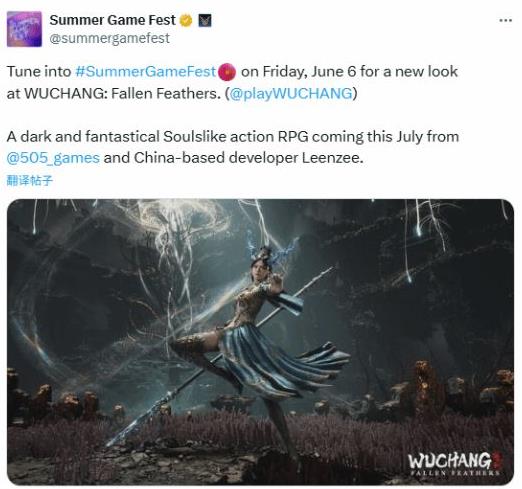Open the three-dot more options menu
The height and width of the screenshot is (489, 522).
coord(506,21)
